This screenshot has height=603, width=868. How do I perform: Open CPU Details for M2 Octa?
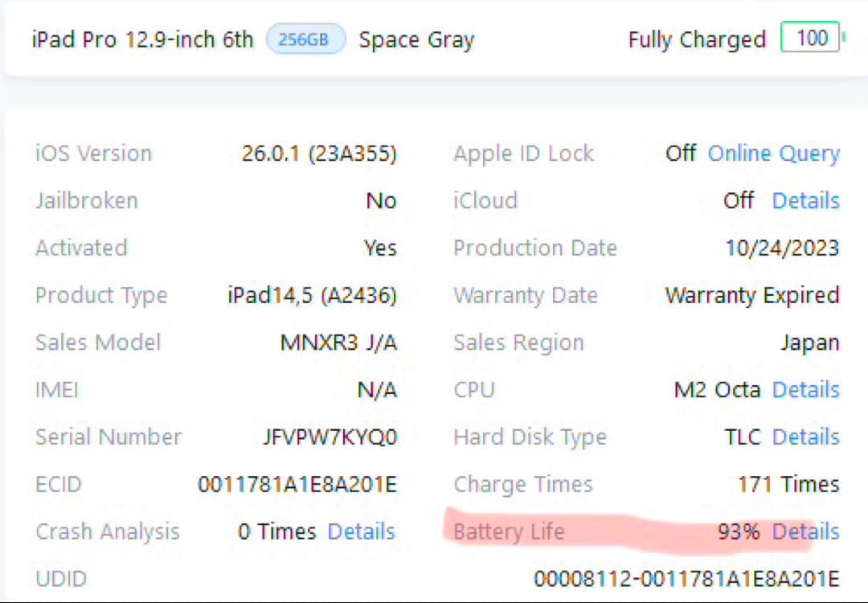point(806,389)
